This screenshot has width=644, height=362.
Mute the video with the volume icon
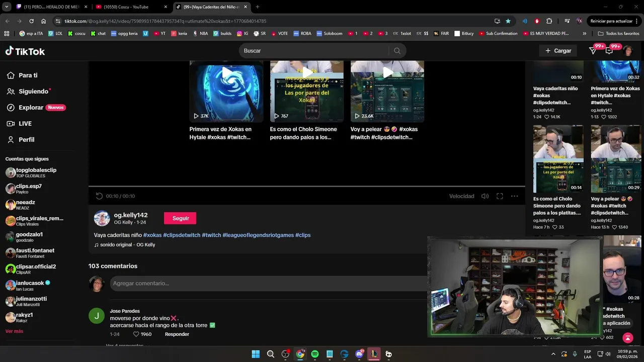pos(485,196)
